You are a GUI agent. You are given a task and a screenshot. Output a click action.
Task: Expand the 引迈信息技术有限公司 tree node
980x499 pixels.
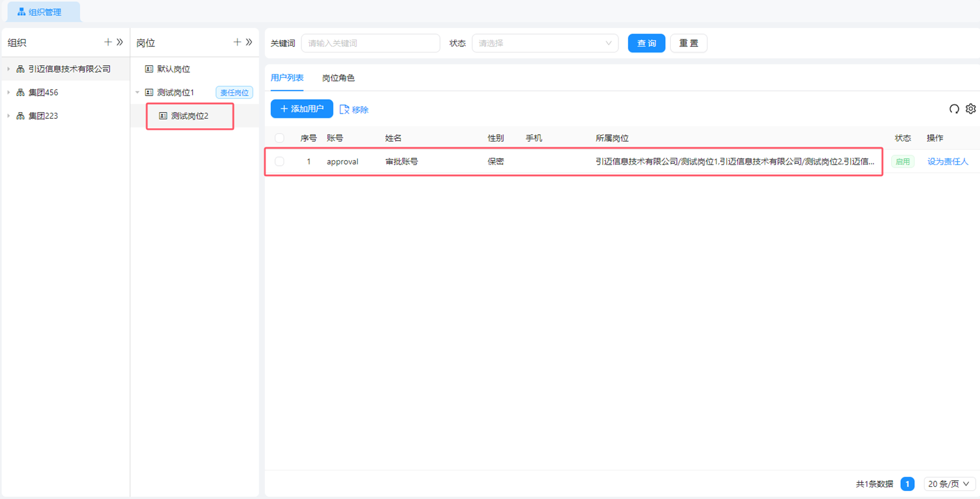[x=9, y=69]
